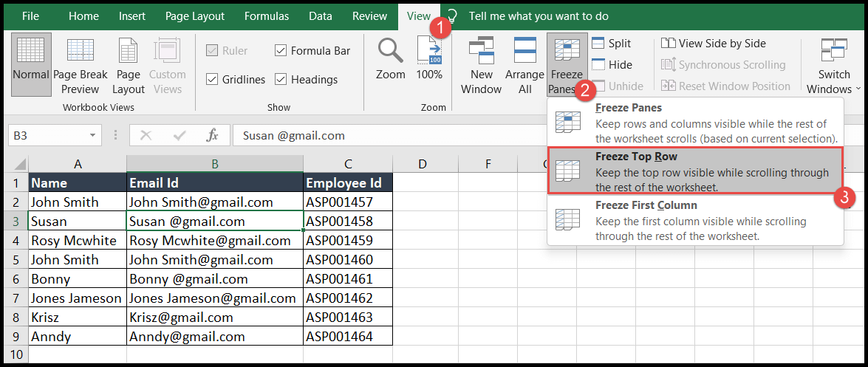The width and height of the screenshot is (868, 367).
Task: Toggle the Ruler checkbox
Action: 212,51
